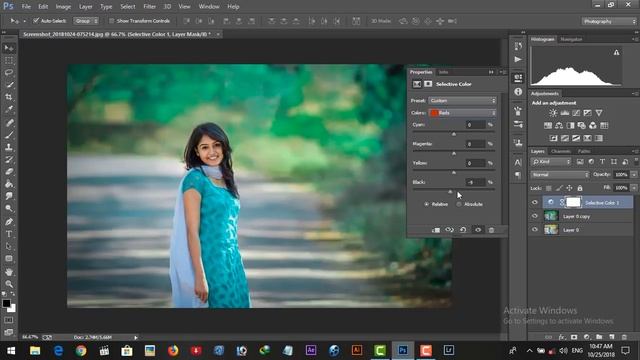The height and width of the screenshot is (360, 640).
Task: Switch to the Info tab in Properties
Action: 443,72
